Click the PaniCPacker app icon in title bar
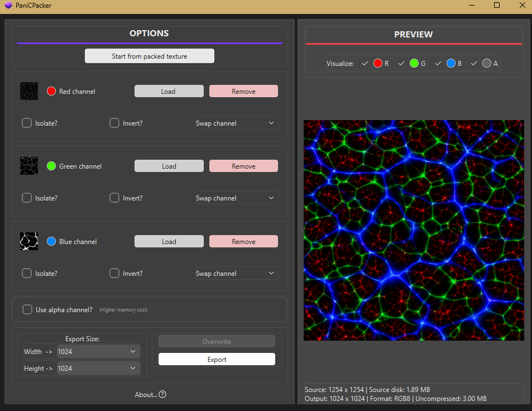The image size is (532, 411). click(x=8, y=6)
